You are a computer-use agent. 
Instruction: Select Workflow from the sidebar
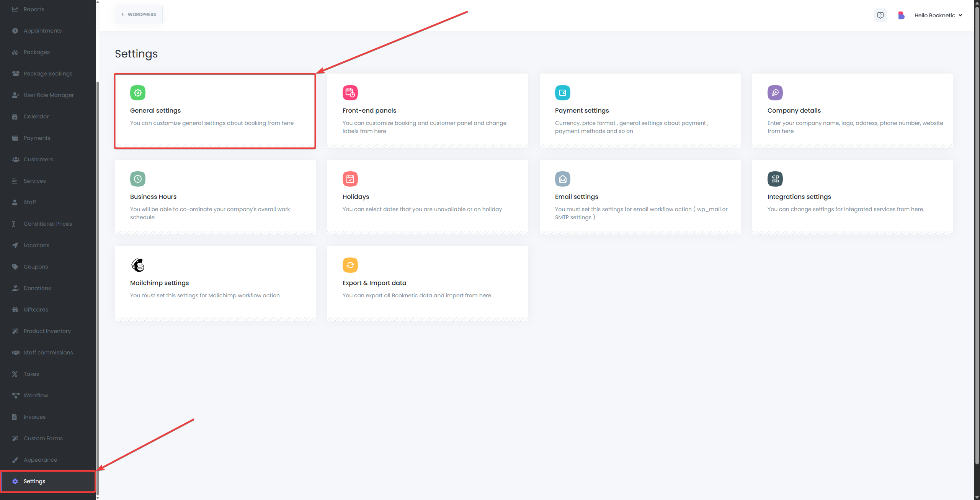coord(36,395)
